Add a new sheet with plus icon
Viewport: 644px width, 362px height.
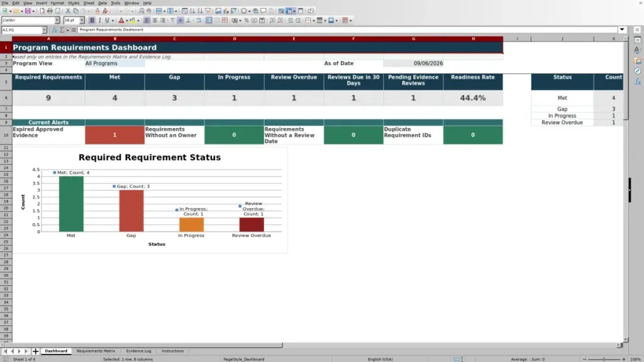[35, 351]
